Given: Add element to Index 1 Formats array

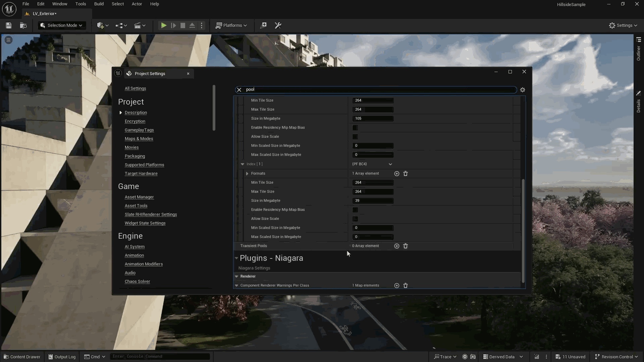Looking at the screenshot, I should 396,174.
